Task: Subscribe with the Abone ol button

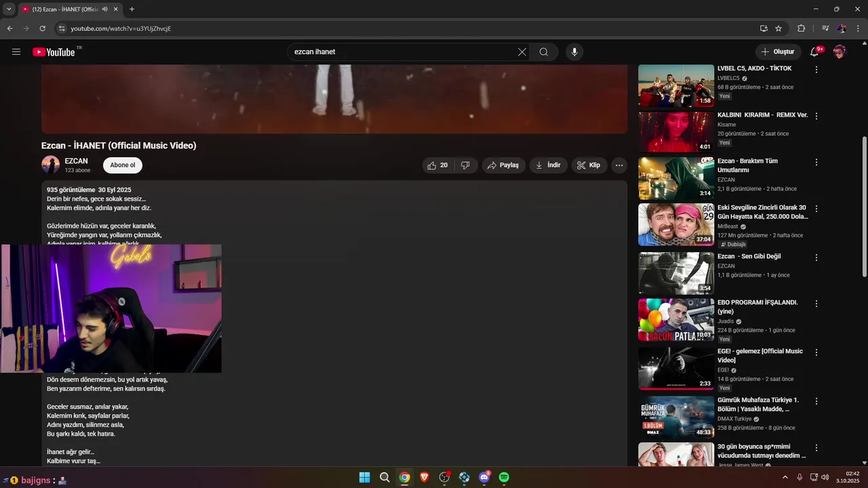Action: tap(123, 165)
